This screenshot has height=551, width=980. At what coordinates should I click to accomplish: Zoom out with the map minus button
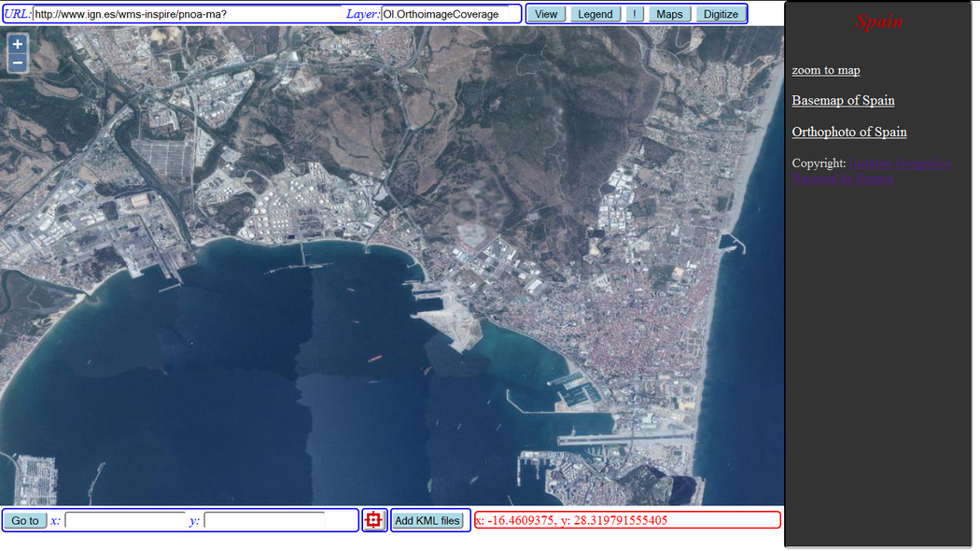click(17, 63)
